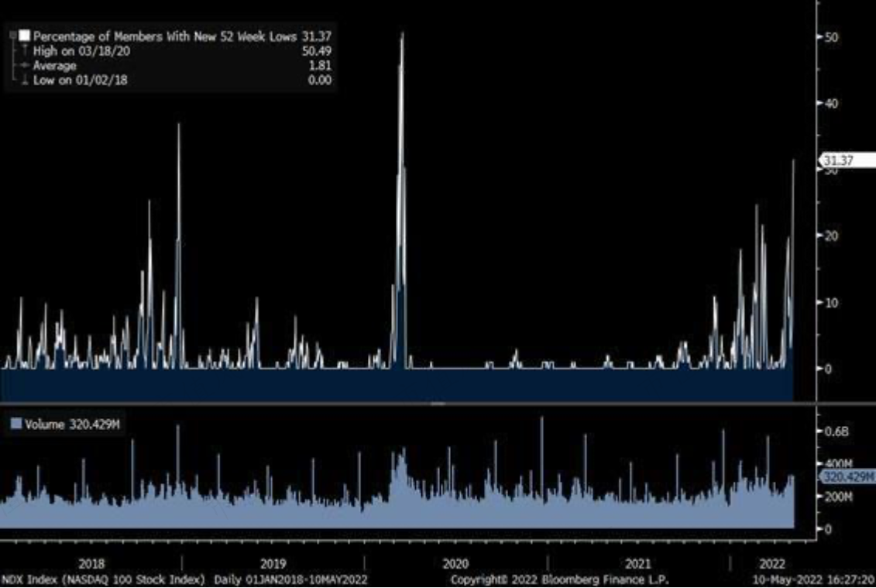This screenshot has height=588, width=876.
Task: Click the 2022 year label on time axis
Action: point(772,564)
